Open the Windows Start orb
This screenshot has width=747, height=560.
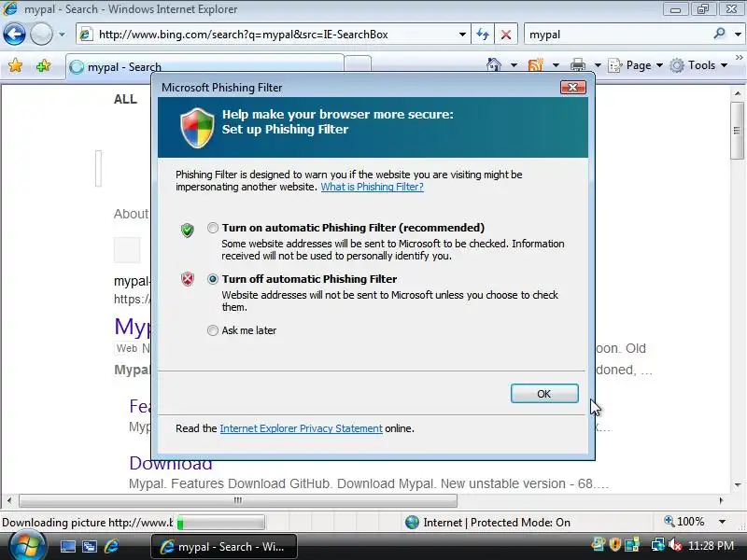pyautogui.click(x=27, y=546)
